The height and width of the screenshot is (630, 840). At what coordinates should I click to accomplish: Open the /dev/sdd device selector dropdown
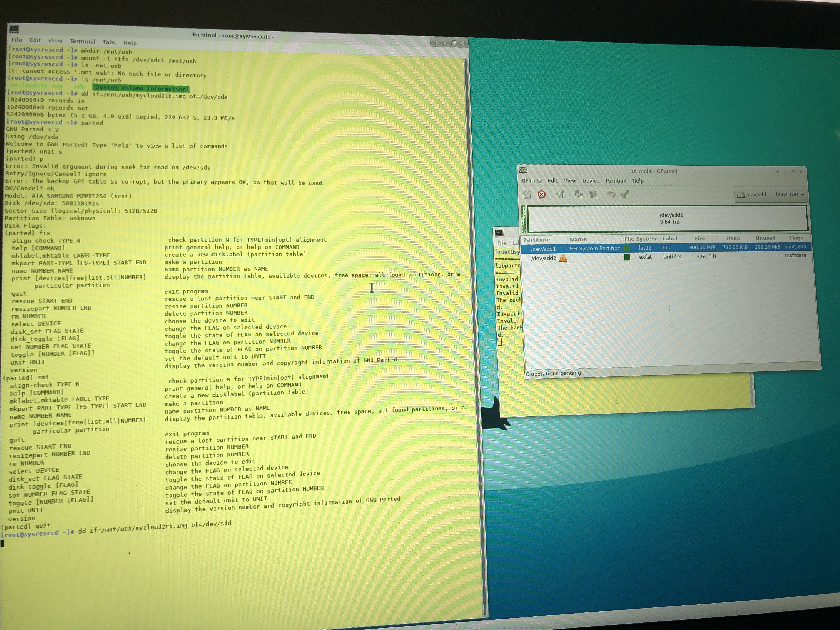[x=770, y=194]
